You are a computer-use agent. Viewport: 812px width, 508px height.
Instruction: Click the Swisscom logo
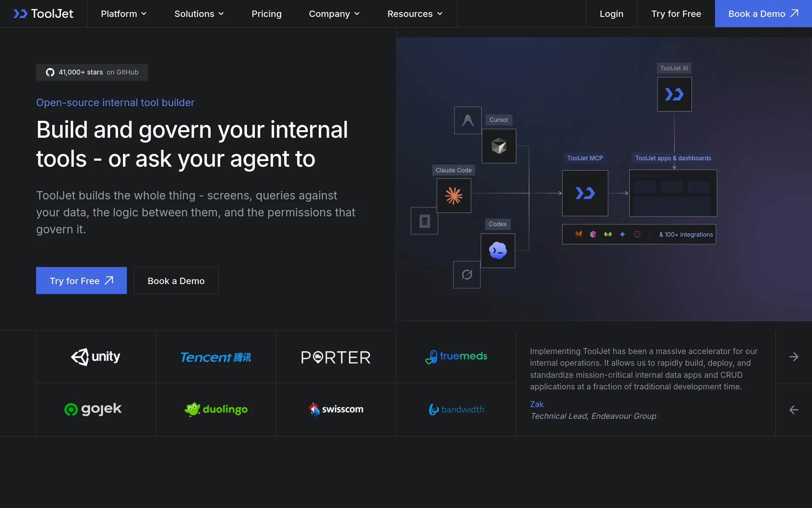pos(336,409)
